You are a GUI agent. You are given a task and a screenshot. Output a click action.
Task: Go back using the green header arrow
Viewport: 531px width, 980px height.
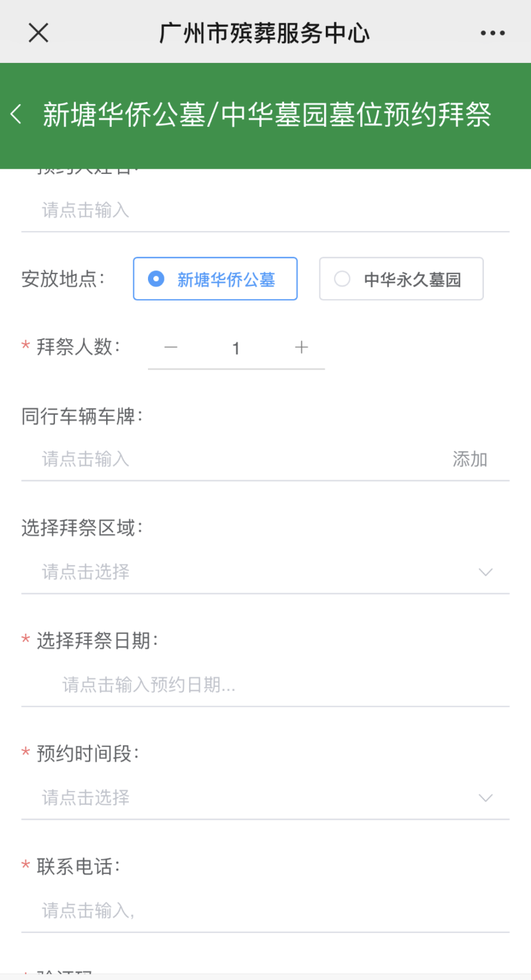coord(17,115)
